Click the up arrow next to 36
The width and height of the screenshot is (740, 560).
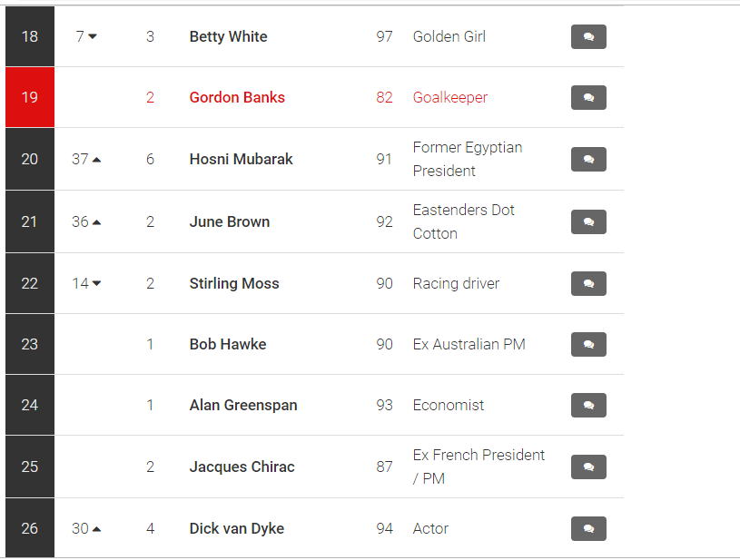[x=97, y=222]
